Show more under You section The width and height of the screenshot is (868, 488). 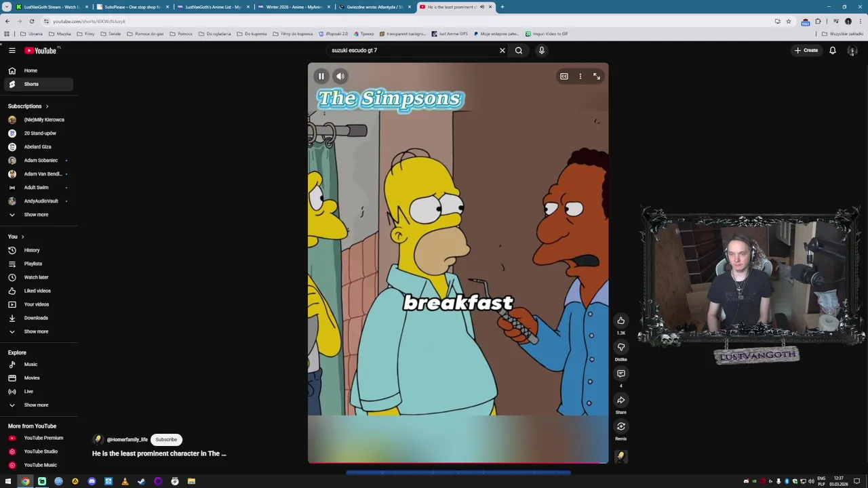38,331
